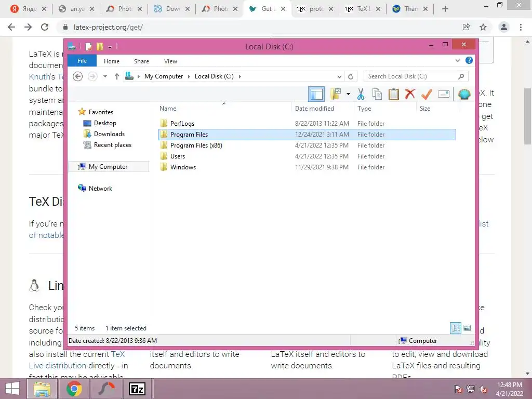Switch to the Яндекс Chrome tab
The height and width of the screenshot is (399, 532).
tap(29, 9)
